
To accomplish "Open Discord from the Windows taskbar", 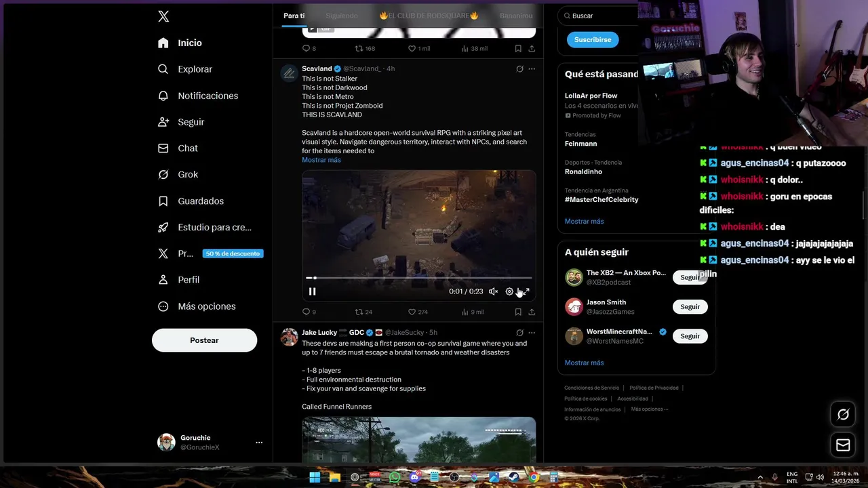I will [x=414, y=477].
